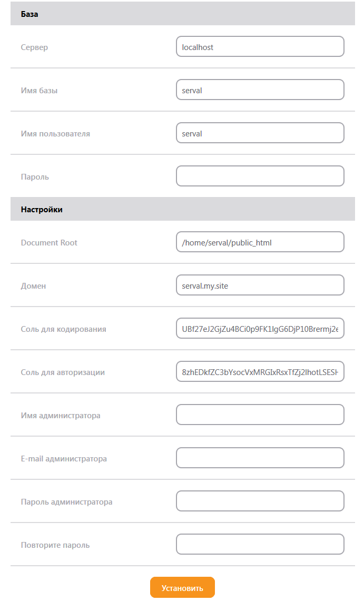
Task: Click the Повторите пароль label
Action: tap(55, 545)
